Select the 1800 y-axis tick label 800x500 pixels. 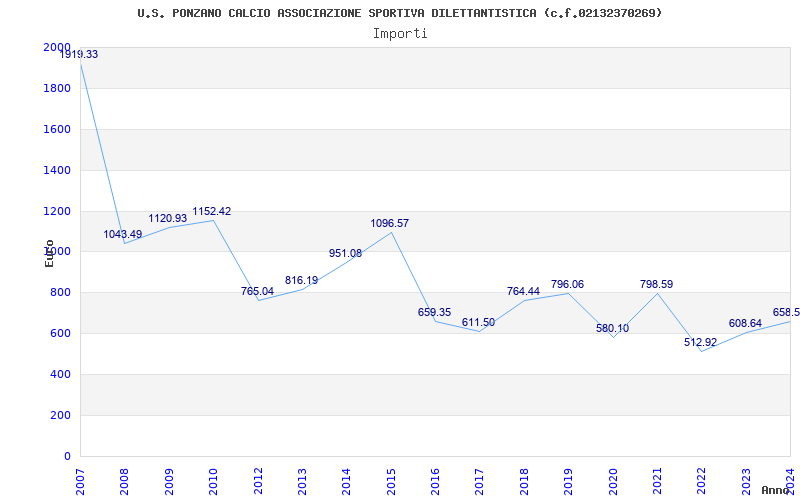click(57, 88)
